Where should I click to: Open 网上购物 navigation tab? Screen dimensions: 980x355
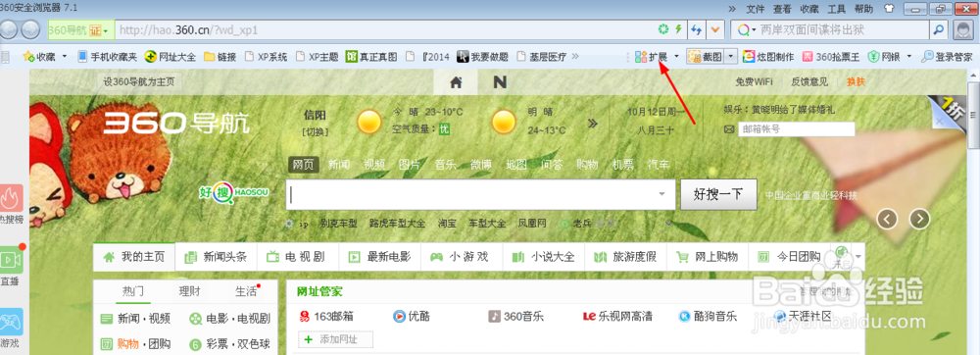(x=708, y=256)
